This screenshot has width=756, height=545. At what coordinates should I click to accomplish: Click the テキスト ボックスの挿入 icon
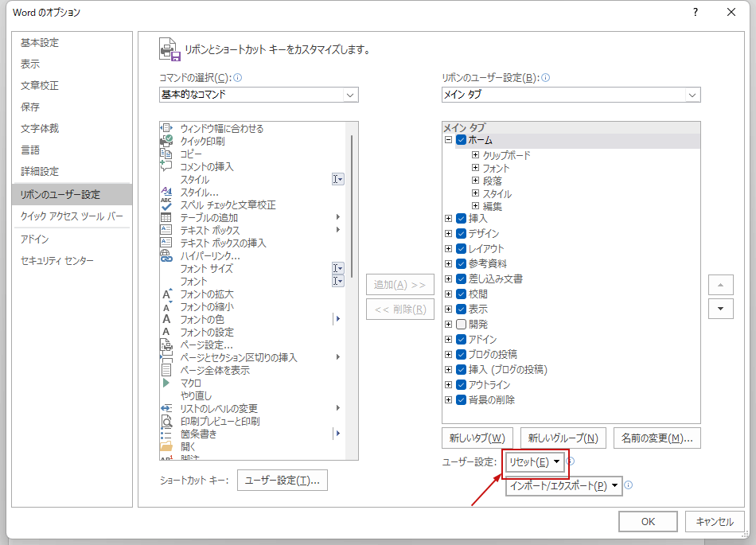(166, 243)
